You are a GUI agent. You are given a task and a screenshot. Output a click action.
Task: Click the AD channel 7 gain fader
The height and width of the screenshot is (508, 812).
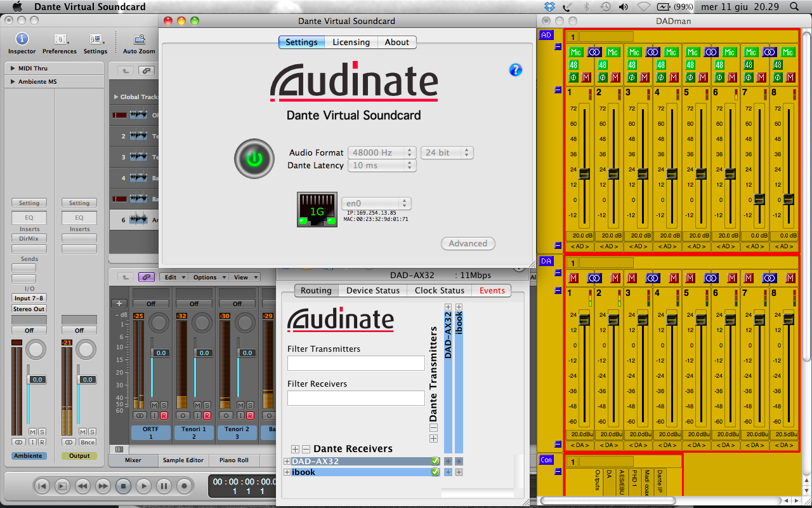pos(759,199)
